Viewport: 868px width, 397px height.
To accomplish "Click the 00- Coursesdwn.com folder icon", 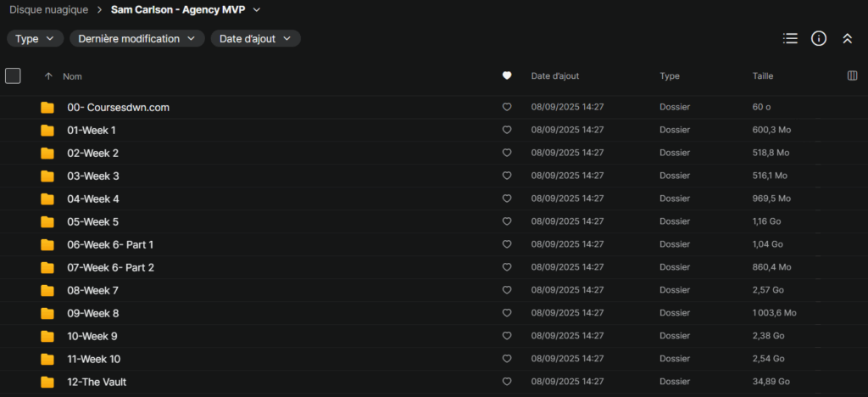I will coord(47,108).
